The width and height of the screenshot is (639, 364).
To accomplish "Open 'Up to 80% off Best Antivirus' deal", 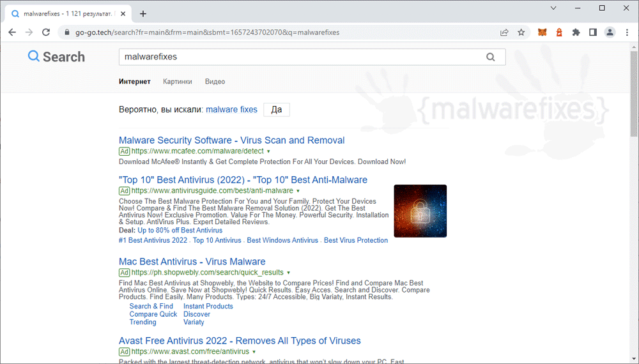I will tap(180, 231).
